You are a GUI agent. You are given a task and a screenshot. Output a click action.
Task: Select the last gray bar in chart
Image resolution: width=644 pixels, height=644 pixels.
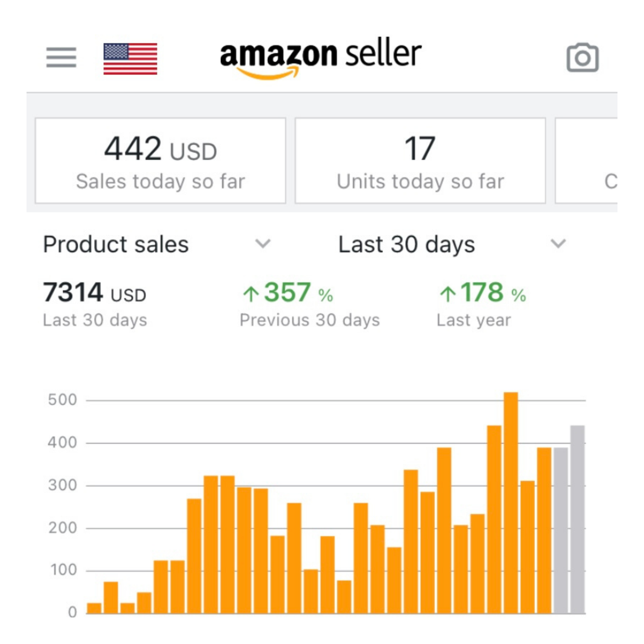(577, 520)
